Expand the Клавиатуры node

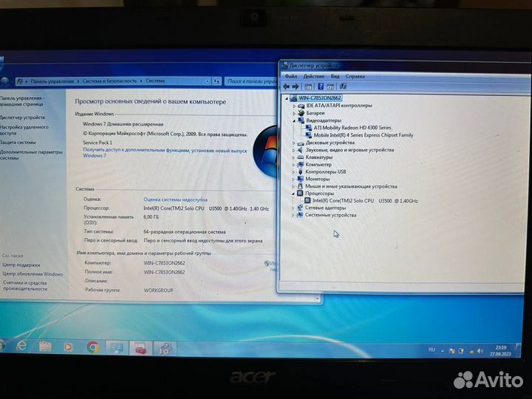(x=294, y=157)
